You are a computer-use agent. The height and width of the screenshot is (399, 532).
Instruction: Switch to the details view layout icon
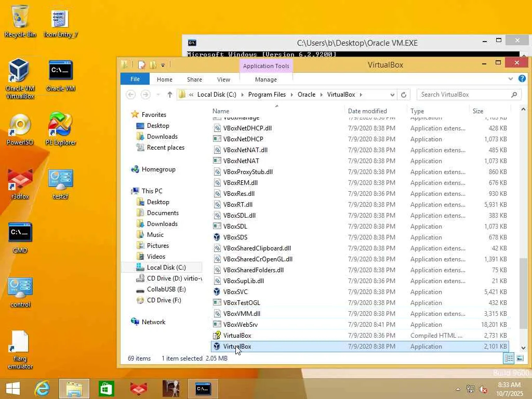[x=509, y=358]
